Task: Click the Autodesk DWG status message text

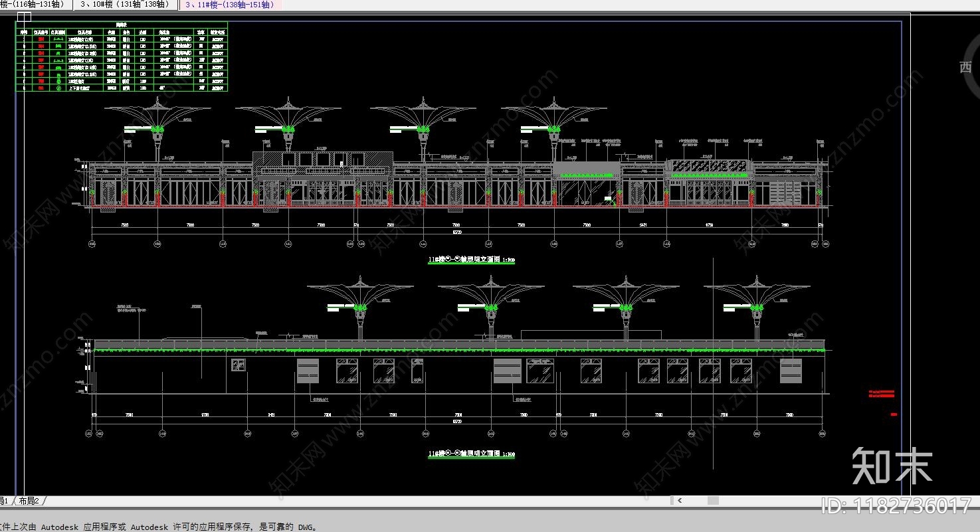Action: 158,527
